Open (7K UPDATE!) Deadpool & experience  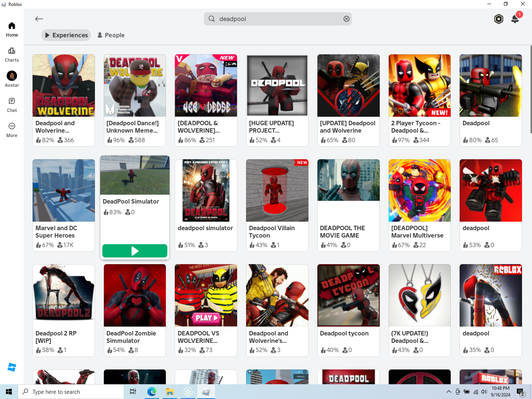[420, 310]
